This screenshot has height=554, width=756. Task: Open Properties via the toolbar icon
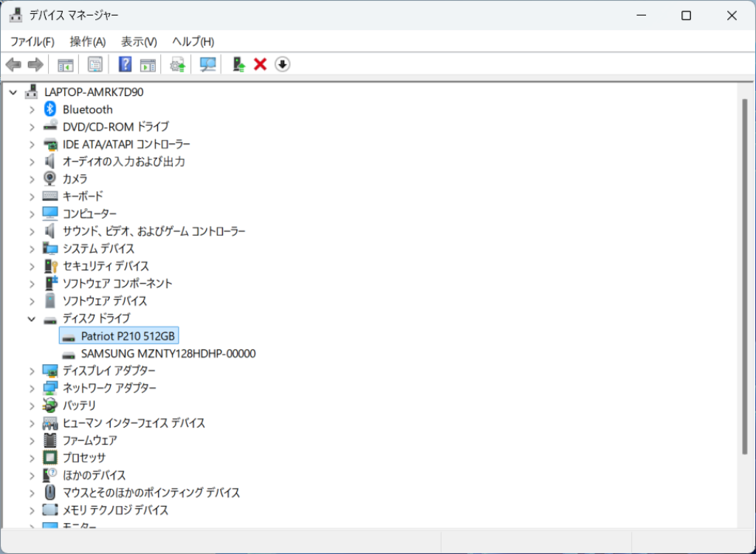tap(95, 65)
